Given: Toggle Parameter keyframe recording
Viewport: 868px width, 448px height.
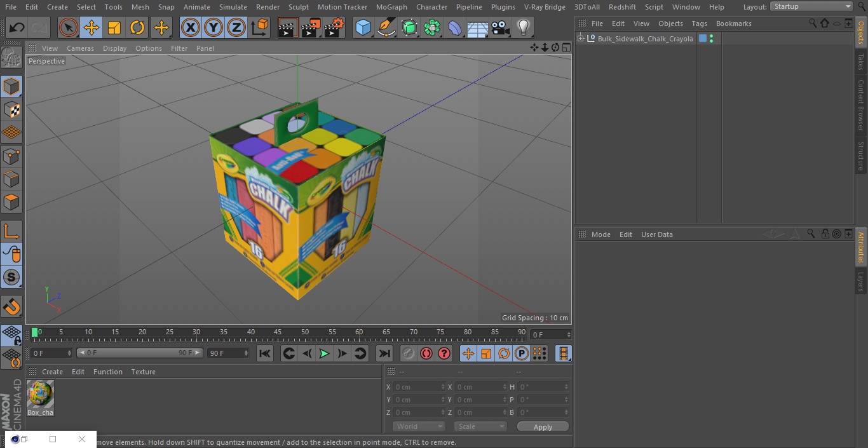Looking at the screenshot, I should tap(522, 353).
